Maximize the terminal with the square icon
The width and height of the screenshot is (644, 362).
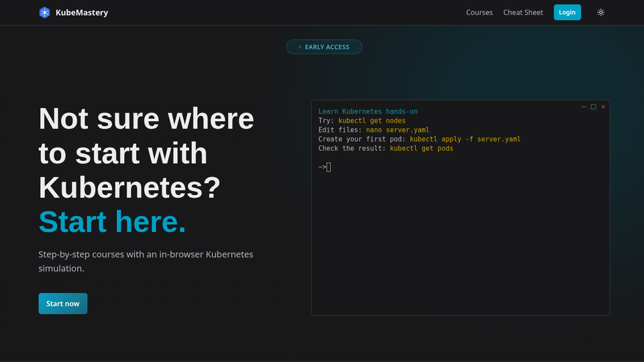click(593, 107)
